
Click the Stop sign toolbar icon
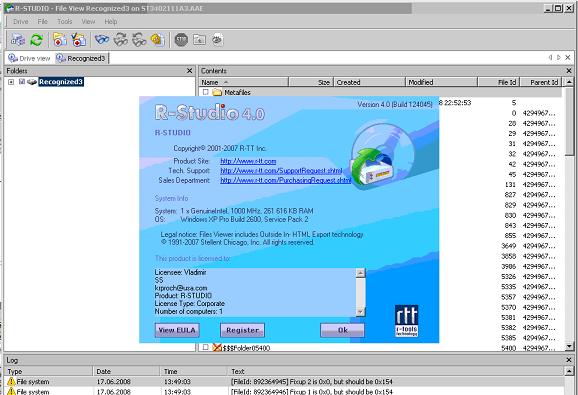(181, 39)
